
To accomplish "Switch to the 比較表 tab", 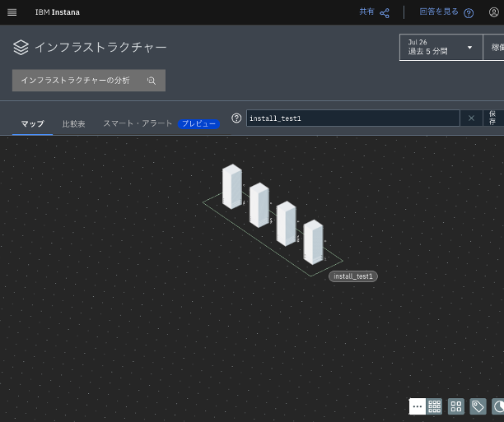I will tap(73, 124).
